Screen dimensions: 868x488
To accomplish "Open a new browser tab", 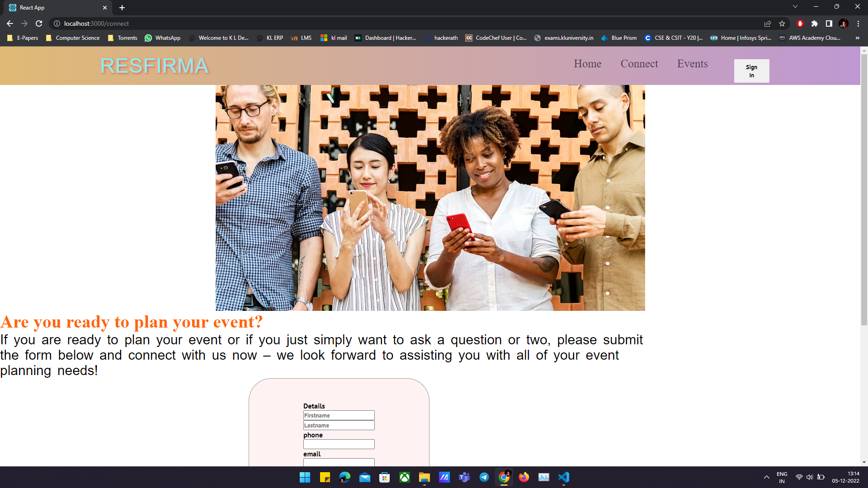I will (x=122, y=8).
